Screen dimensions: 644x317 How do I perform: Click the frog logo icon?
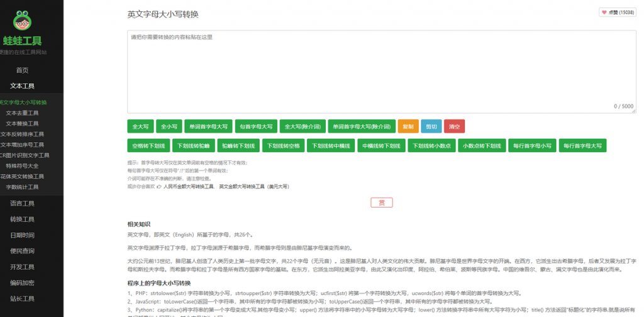pyautogui.click(x=23, y=21)
